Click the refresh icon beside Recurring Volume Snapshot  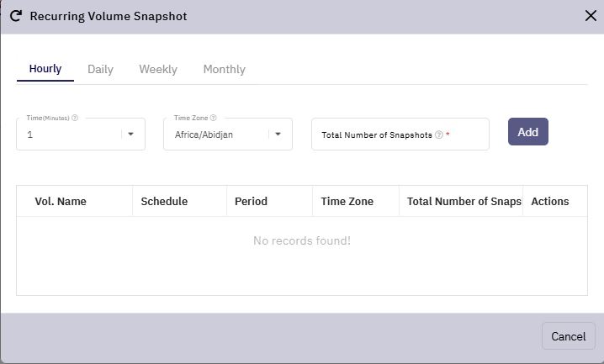[x=16, y=16]
